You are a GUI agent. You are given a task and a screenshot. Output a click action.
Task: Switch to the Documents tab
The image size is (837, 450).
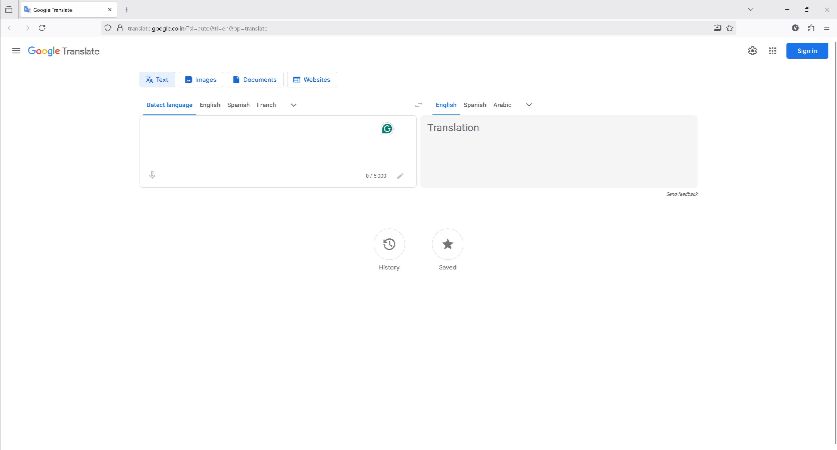pos(255,80)
